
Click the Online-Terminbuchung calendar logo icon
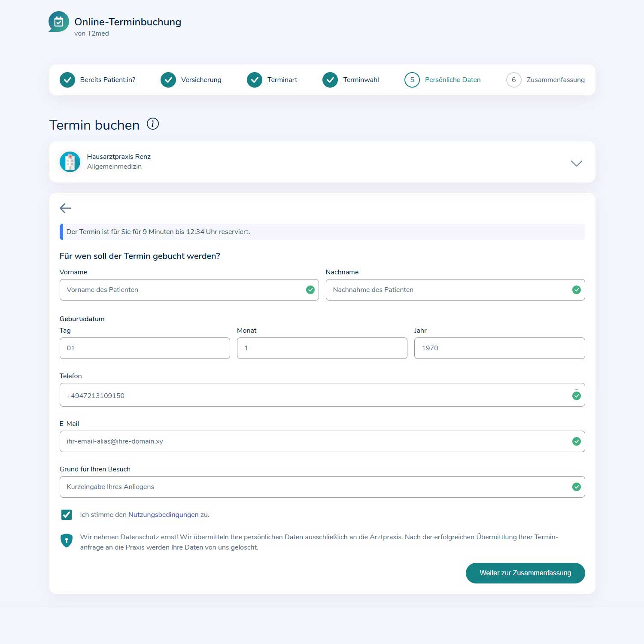[59, 21]
